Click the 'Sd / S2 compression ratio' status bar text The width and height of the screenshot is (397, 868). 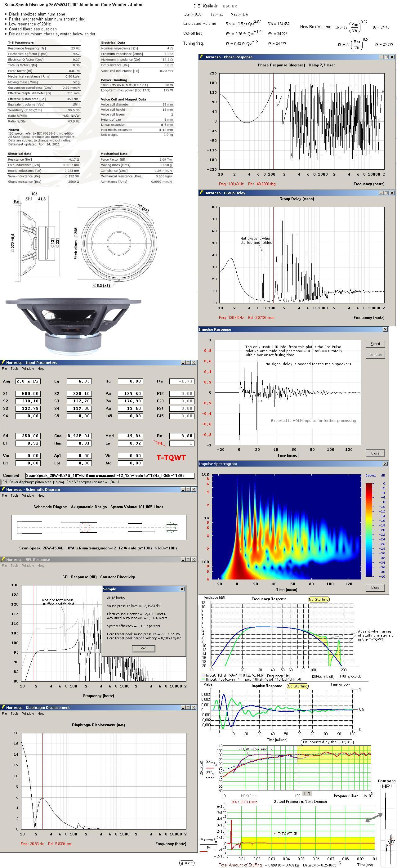pyautogui.click(x=93, y=482)
